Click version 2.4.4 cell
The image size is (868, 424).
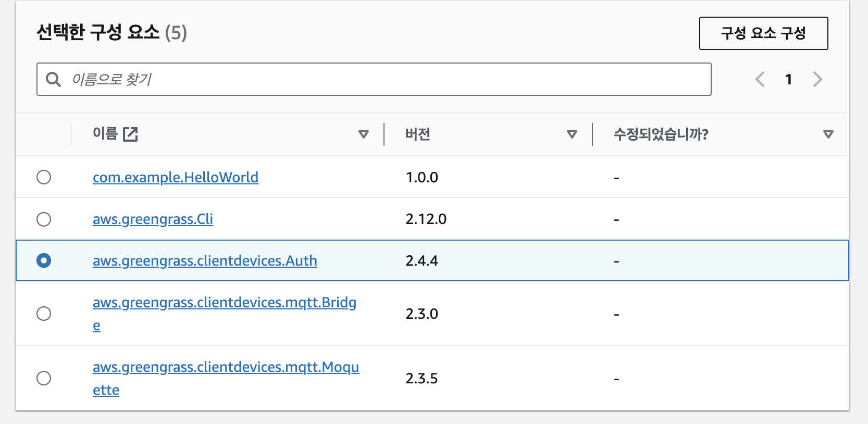pos(422,261)
